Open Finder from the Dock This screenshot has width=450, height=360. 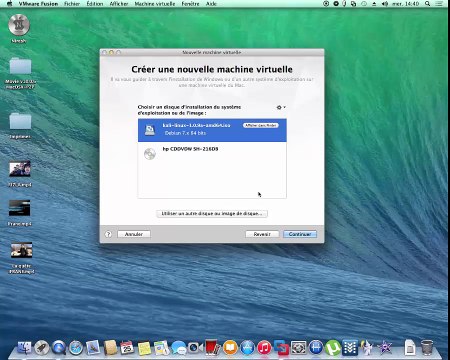coord(24,348)
